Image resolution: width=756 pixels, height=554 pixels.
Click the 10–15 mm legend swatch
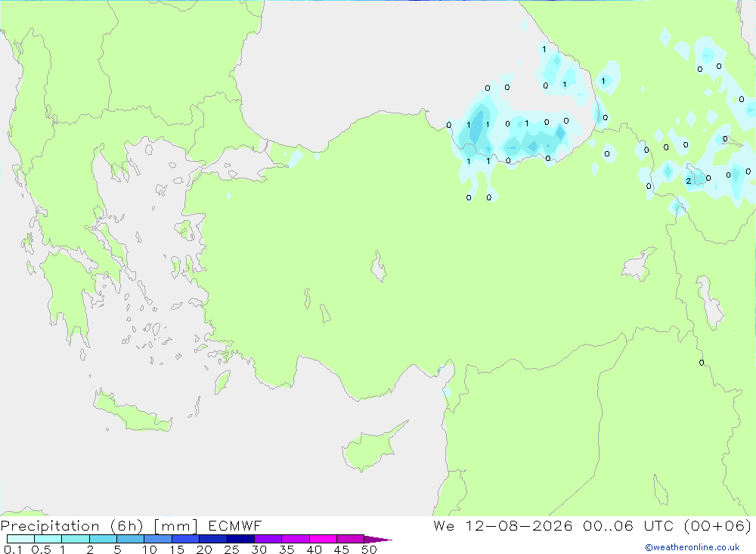pyautogui.click(x=158, y=539)
